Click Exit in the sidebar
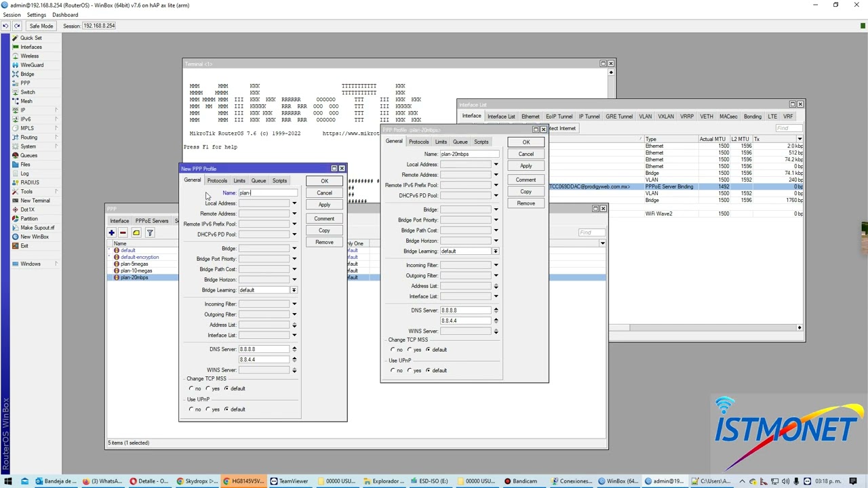The width and height of the screenshot is (868, 488). (x=24, y=245)
